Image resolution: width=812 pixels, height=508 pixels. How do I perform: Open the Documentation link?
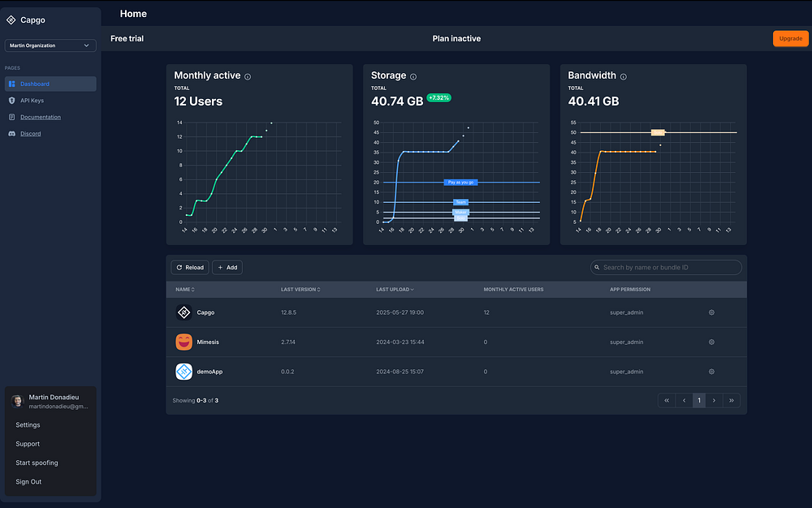point(41,117)
